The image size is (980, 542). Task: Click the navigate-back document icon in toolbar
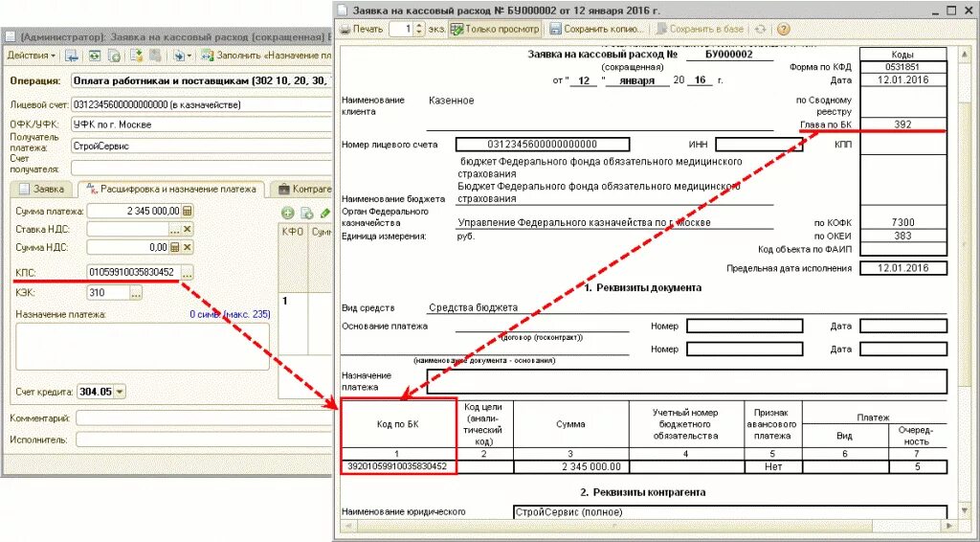click(72, 56)
